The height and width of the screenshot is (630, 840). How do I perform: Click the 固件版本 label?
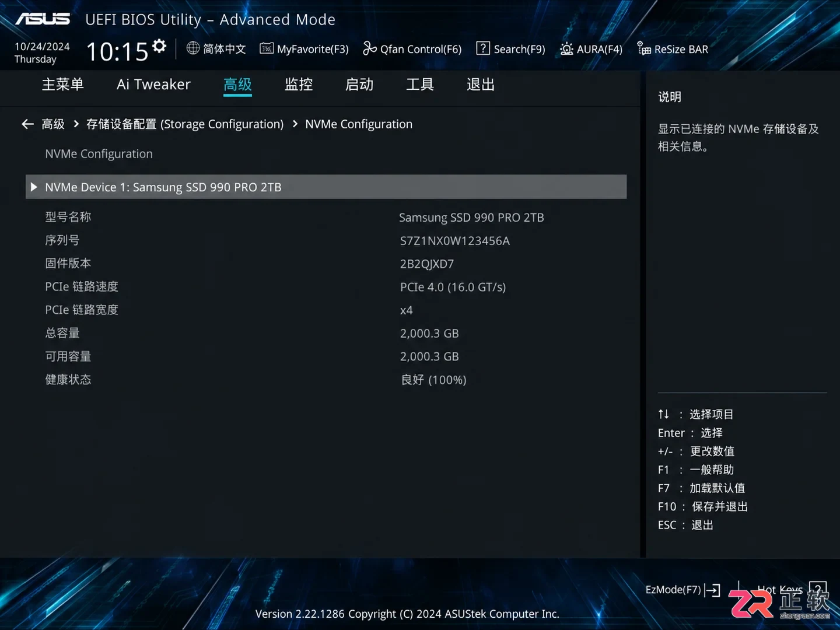[68, 263]
